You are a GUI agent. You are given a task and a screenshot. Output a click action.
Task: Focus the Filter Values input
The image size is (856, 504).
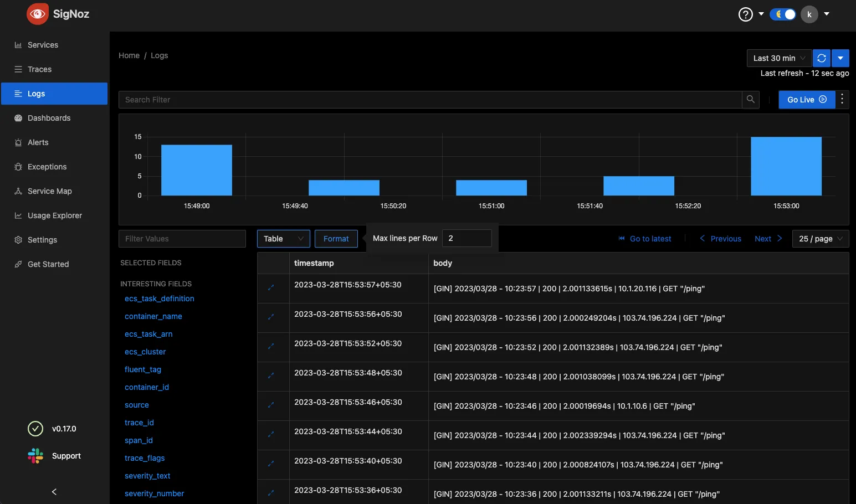click(182, 239)
